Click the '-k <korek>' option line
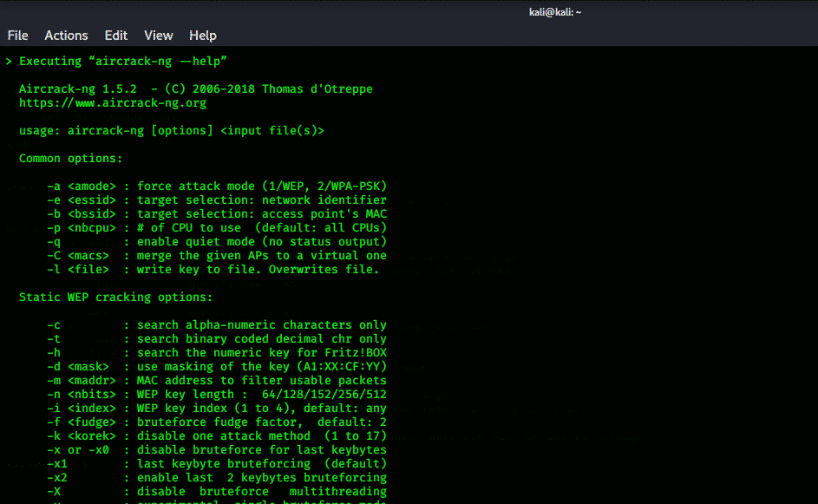The image size is (818, 504). 217,435
